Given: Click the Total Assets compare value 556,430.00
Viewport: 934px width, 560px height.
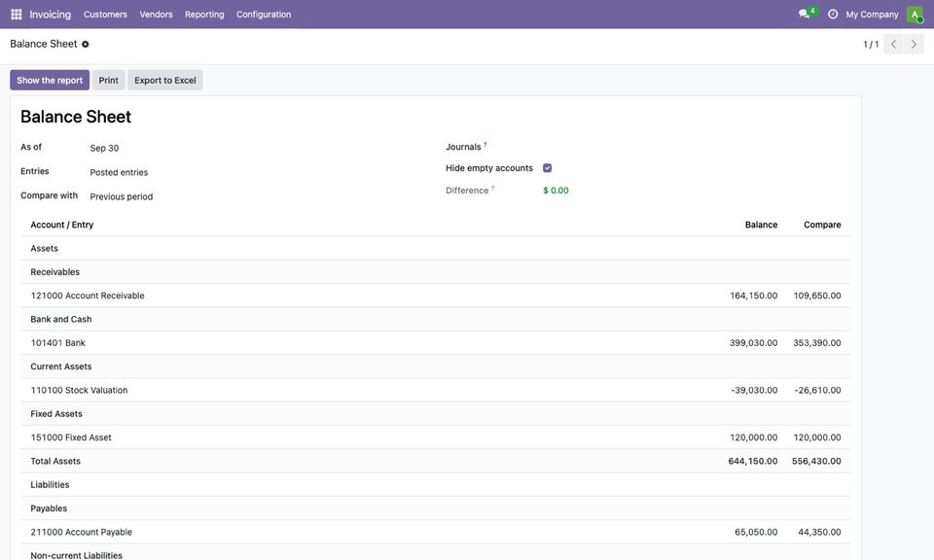Looking at the screenshot, I should pos(816,461).
